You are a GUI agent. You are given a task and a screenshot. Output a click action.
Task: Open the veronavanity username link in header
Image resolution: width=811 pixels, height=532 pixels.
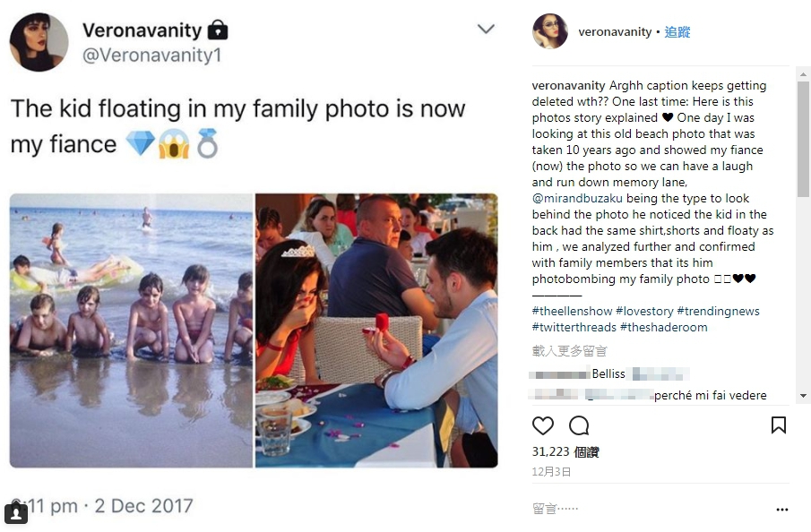615,32
